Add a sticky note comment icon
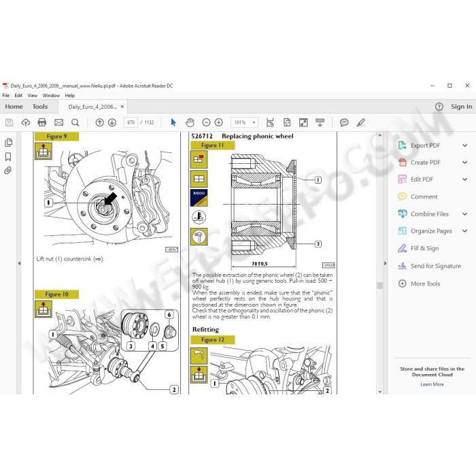This screenshot has width=476, height=476. 344,122
